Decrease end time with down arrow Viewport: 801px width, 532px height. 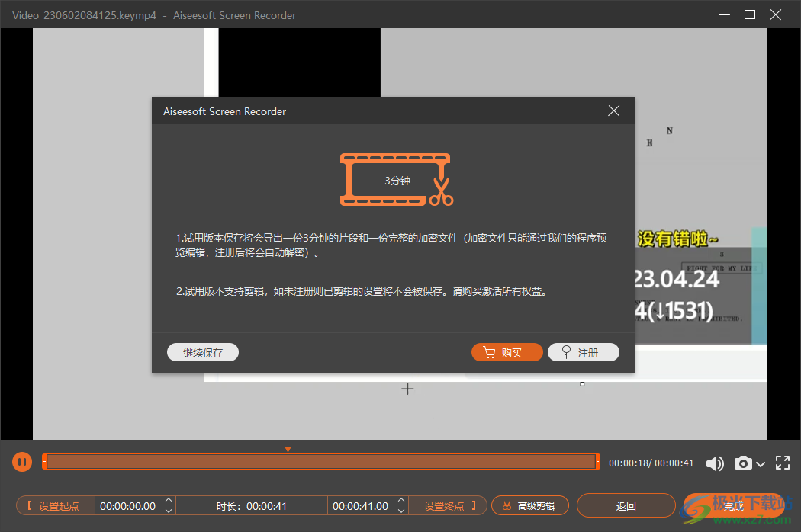click(401, 511)
